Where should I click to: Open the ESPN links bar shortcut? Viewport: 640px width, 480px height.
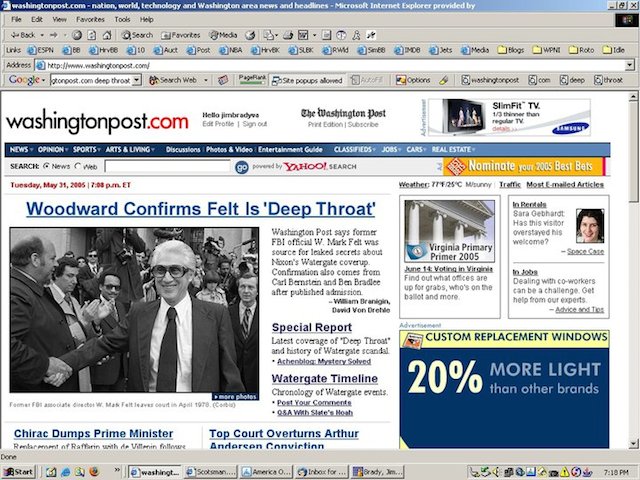coord(40,50)
